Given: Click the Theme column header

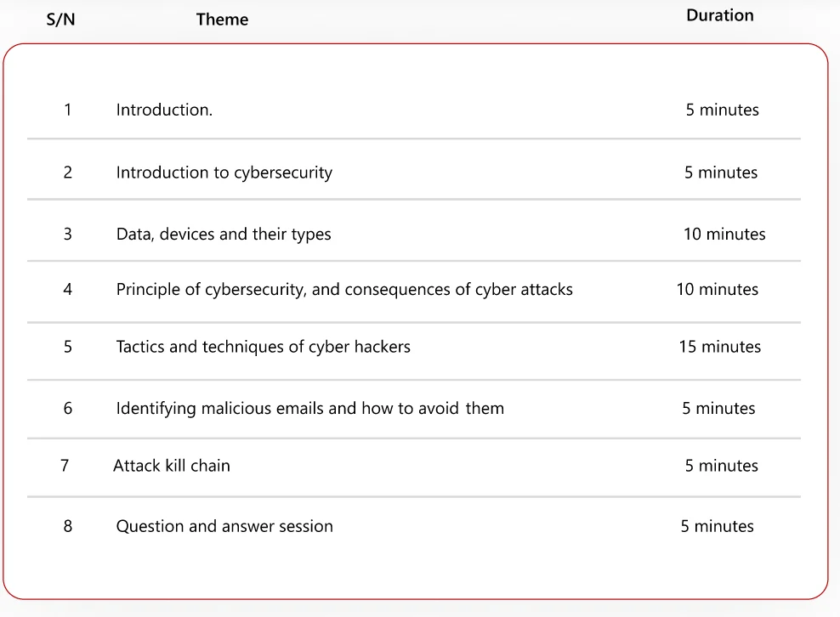Looking at the screenshot, I should tap(222, 20).
